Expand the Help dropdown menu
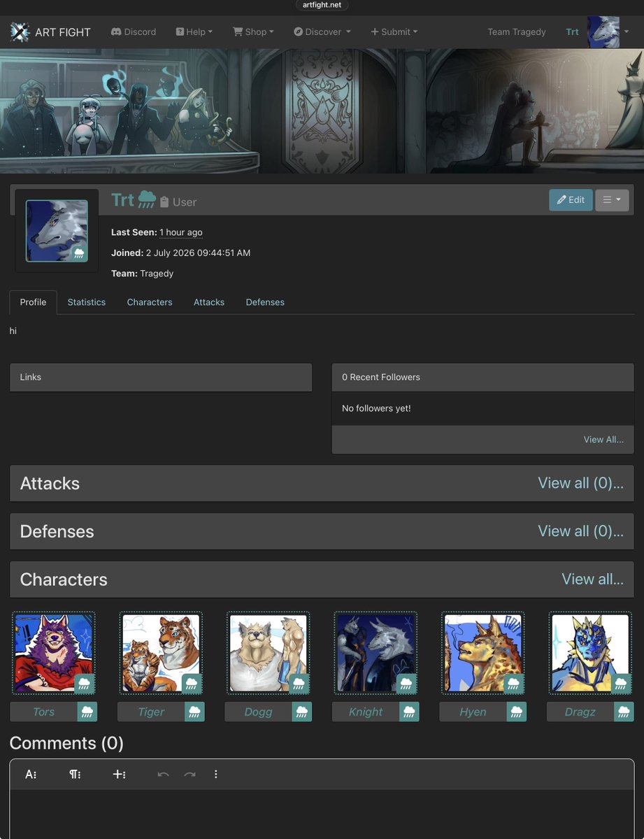This screenshot has height=839, width=644. 194,32
